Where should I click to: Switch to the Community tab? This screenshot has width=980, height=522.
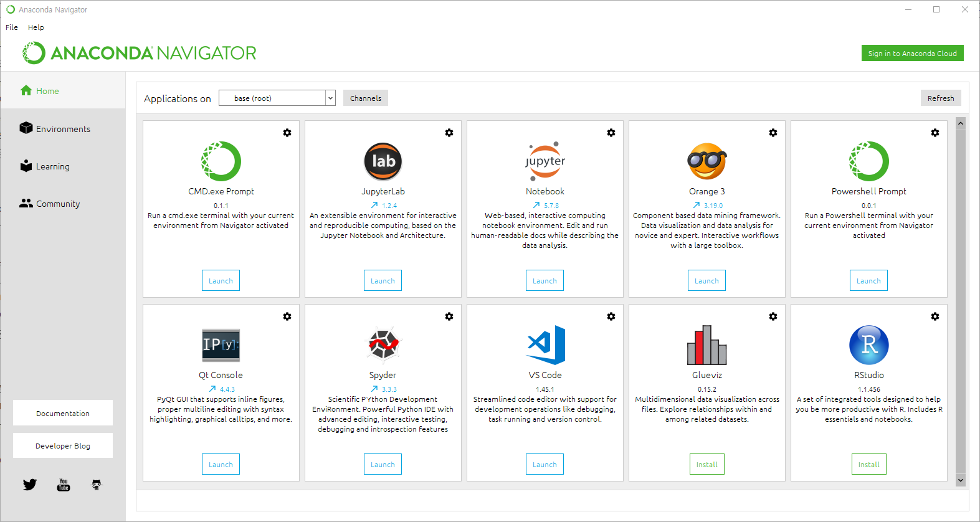tap(63, 204)
